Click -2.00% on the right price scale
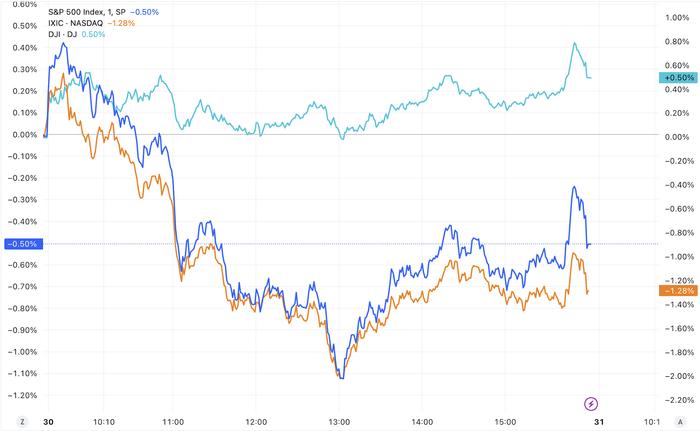 (x=677, y=377)
